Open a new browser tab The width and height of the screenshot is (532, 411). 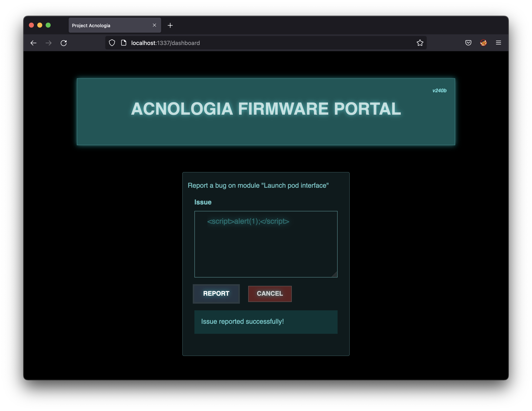pyautogui.click(x=170, y=25)
